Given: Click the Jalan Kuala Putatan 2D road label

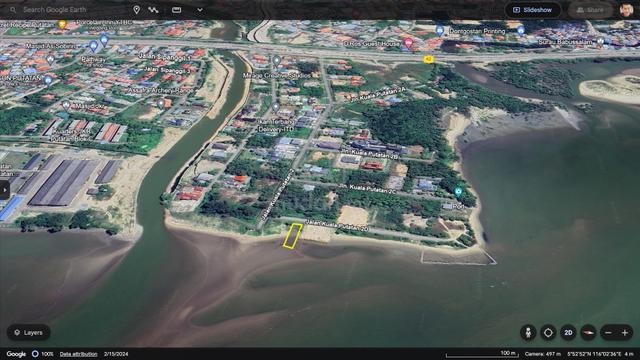Looking at the screenshot, I should point(337,226).
